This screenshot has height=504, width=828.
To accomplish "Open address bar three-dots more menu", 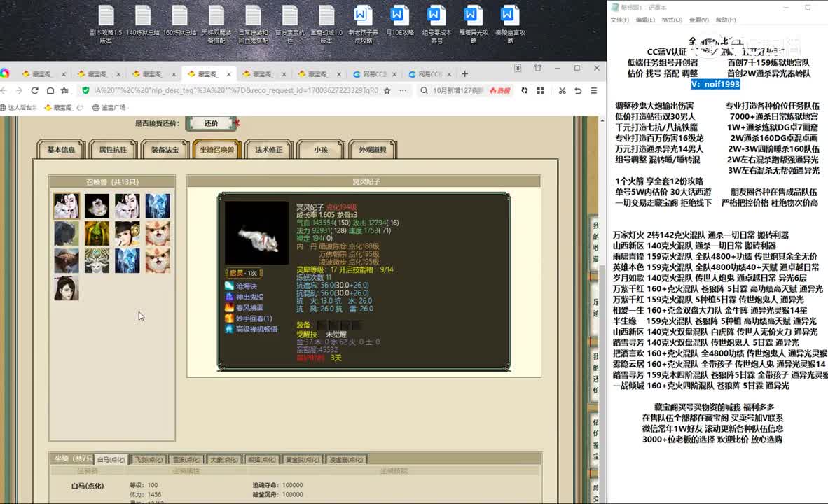I will pos(403,91).
